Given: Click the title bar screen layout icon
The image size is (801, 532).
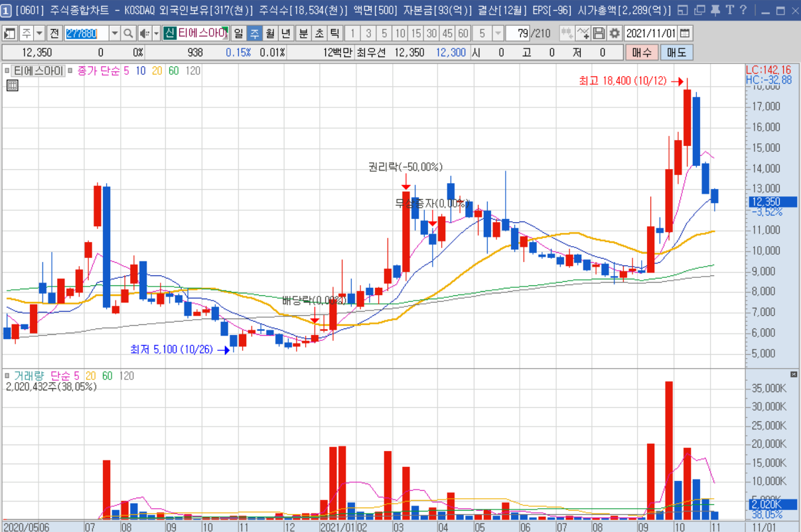Looking at the screenshot, I should [684, 11].
